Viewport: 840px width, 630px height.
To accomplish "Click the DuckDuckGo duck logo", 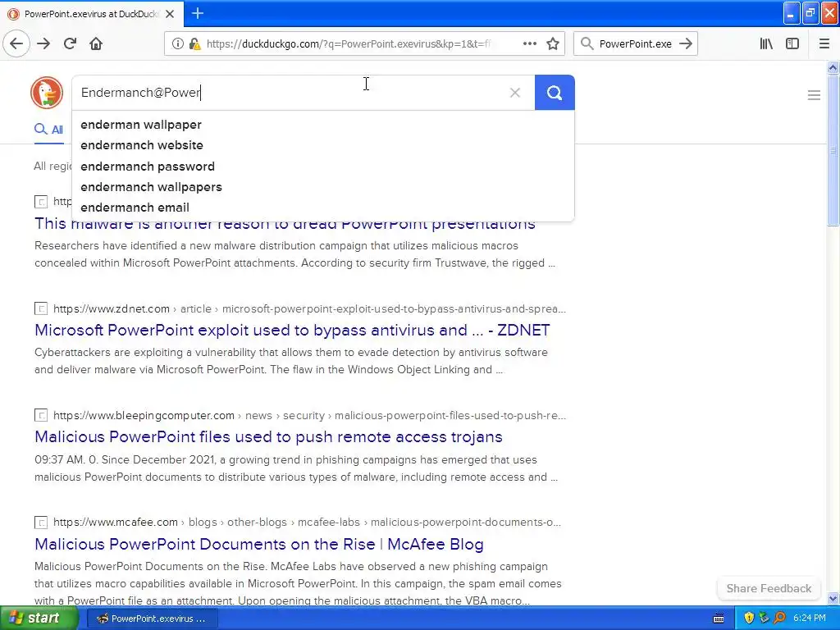I will pos(47,93).
